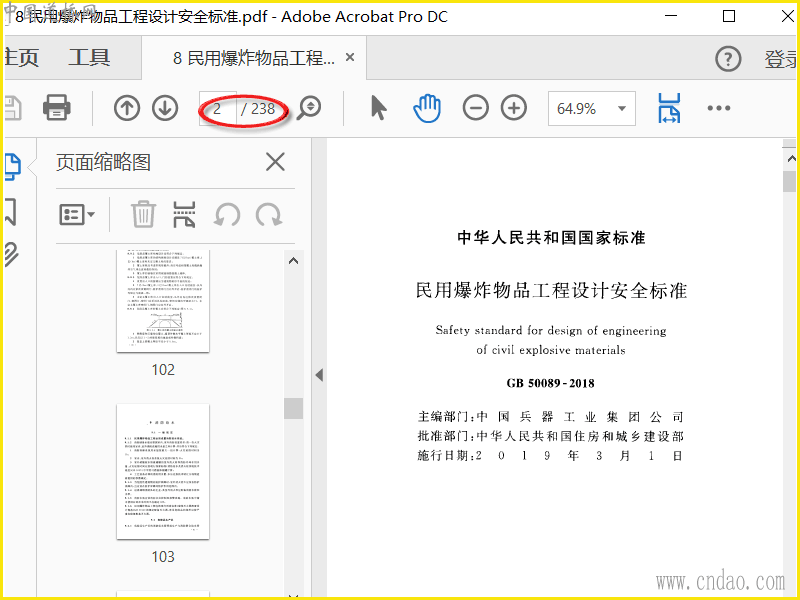Click the thumbnail panel scrollbar thumb
The height and width of the screenshot is (600, 800).
[293, 408]
